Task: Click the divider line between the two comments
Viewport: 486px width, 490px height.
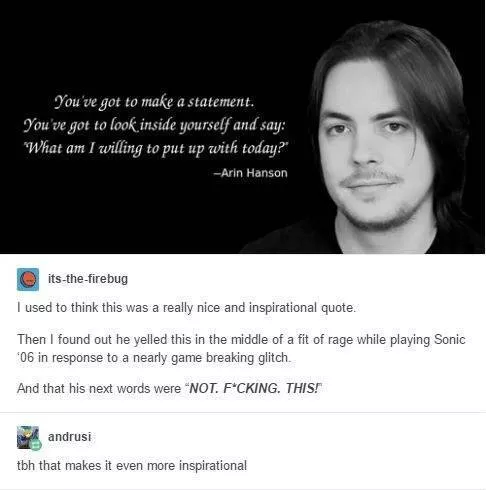Action: [243, 412]
